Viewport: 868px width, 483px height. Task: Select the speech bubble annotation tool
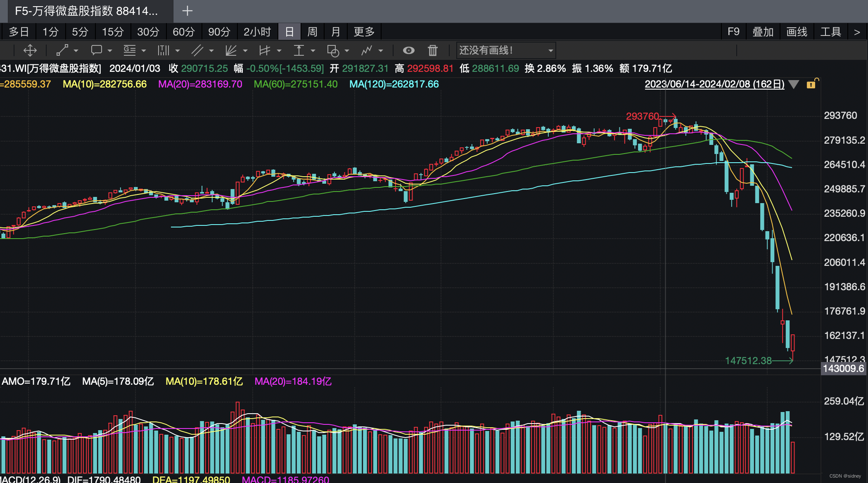tap(97, 50)
